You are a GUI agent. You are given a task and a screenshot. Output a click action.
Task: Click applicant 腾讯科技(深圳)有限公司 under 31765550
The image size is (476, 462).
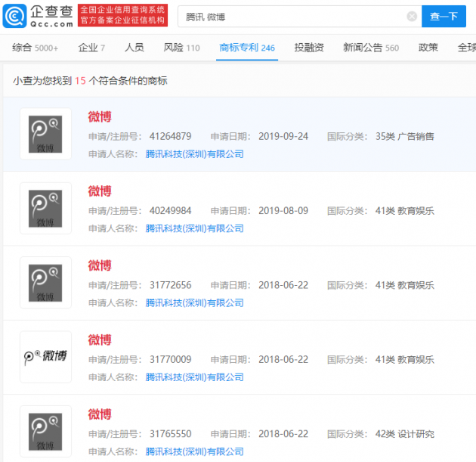[x=195, y=451]
